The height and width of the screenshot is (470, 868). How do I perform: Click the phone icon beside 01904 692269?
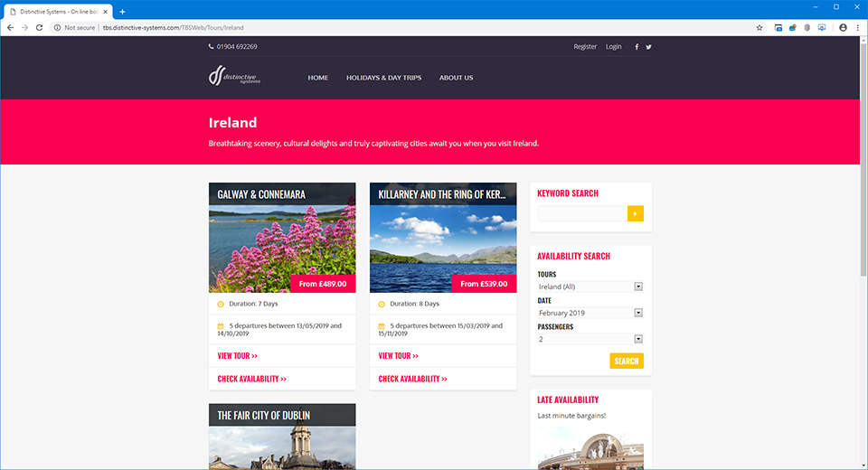tap(211, 46)
